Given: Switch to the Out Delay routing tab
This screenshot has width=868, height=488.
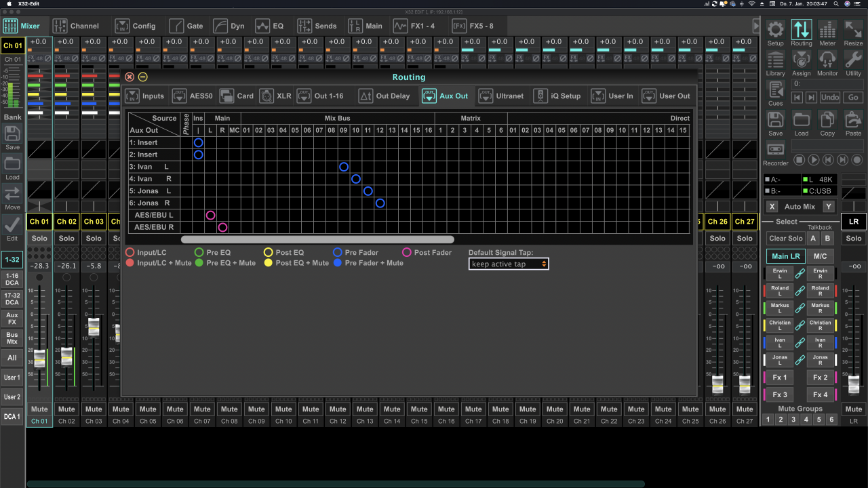Looking at the screenshot, I should coord(384,96).
